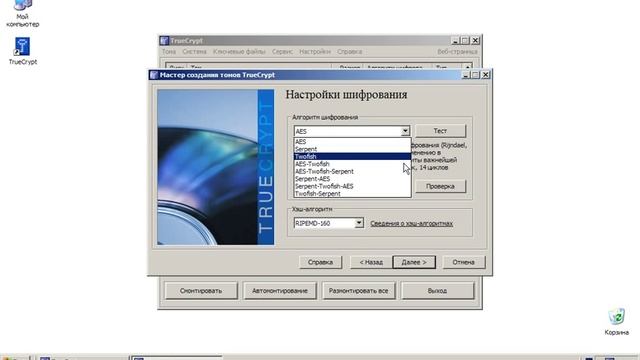Select Twofish-Serpent cascade option
The height and width of the screenshot is (360, 640).
[352, 193]
